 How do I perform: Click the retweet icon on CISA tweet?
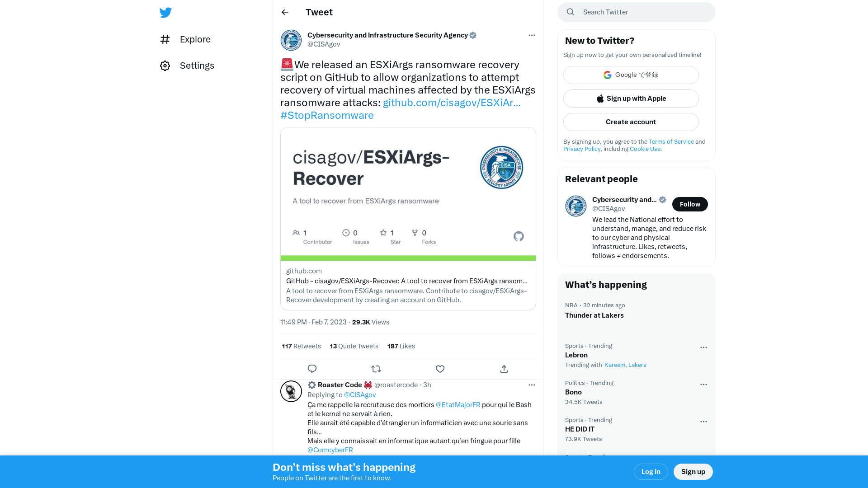[376, 369]
